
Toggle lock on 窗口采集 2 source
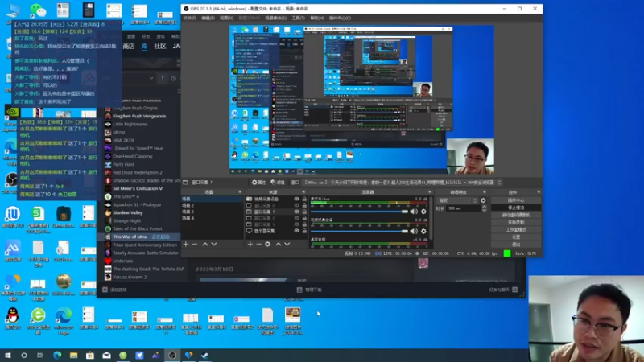coord(304,218)
